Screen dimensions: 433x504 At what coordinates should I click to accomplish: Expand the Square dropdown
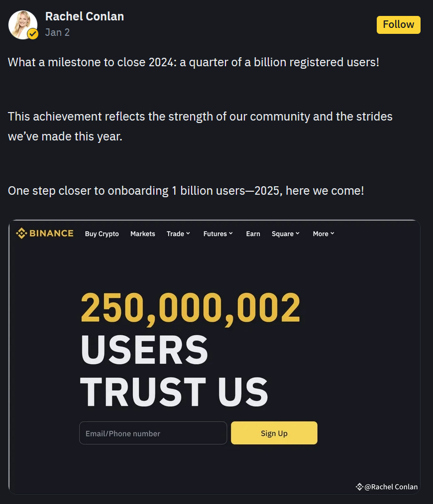[286, 234]
